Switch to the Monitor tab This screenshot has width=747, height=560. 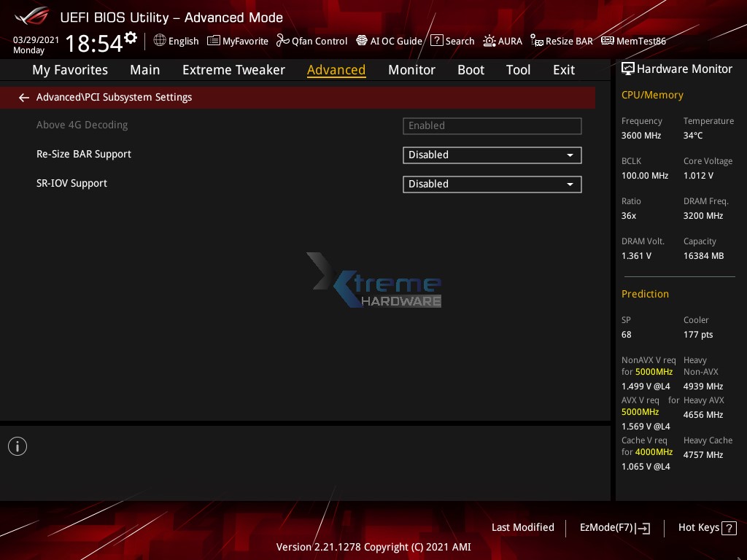(411, 69)
